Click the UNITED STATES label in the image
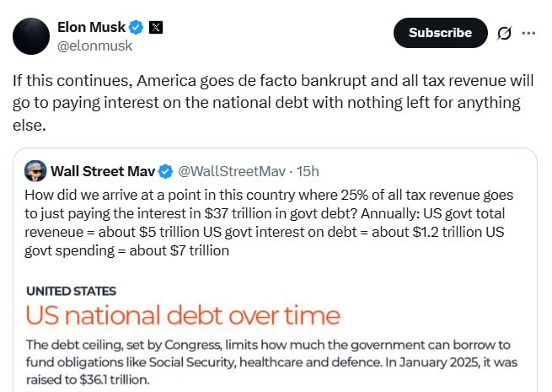 tap(72, 291)
